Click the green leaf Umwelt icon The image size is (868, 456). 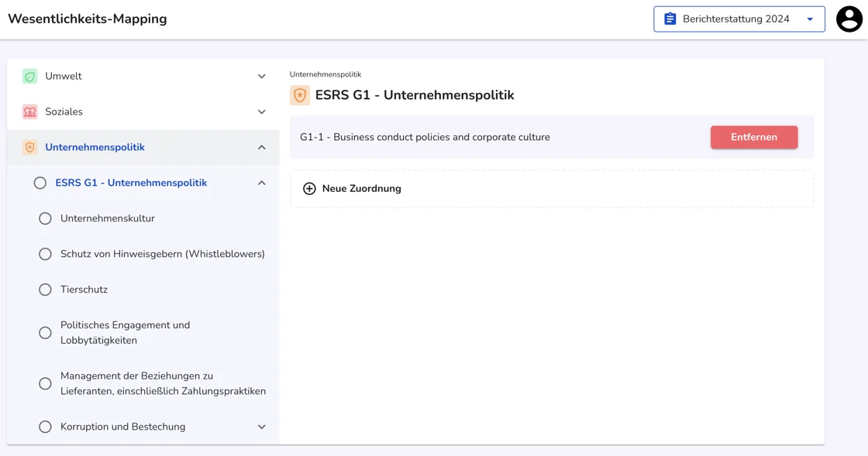tap(29, 76)
